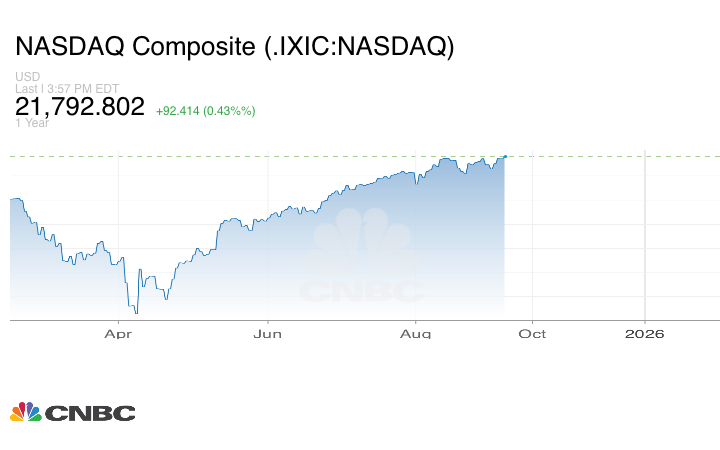The width and height of the screenshot is (720, 450).
Task: Click the CNBC watermark text in the chart
Action: point(361,290)
